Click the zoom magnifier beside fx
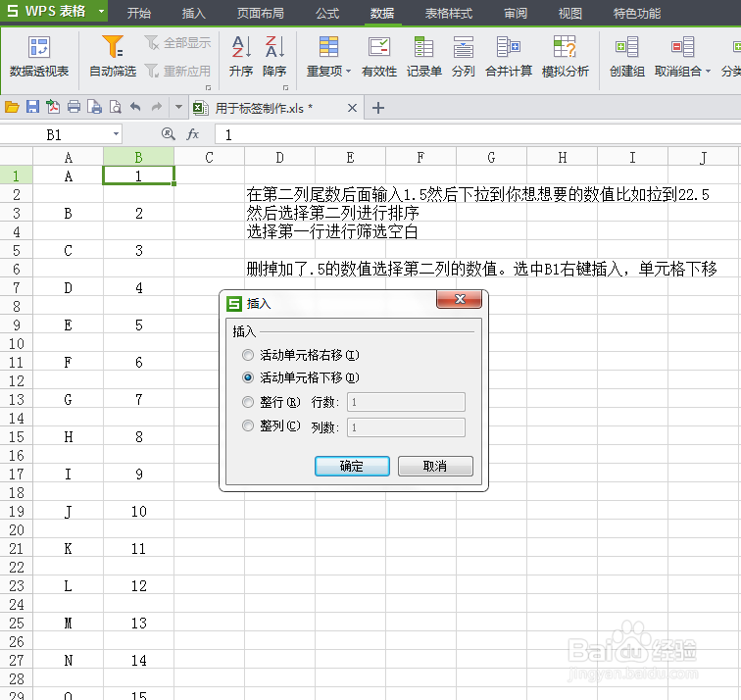Viewport: 741px width, 700px height. pos(168,134)
